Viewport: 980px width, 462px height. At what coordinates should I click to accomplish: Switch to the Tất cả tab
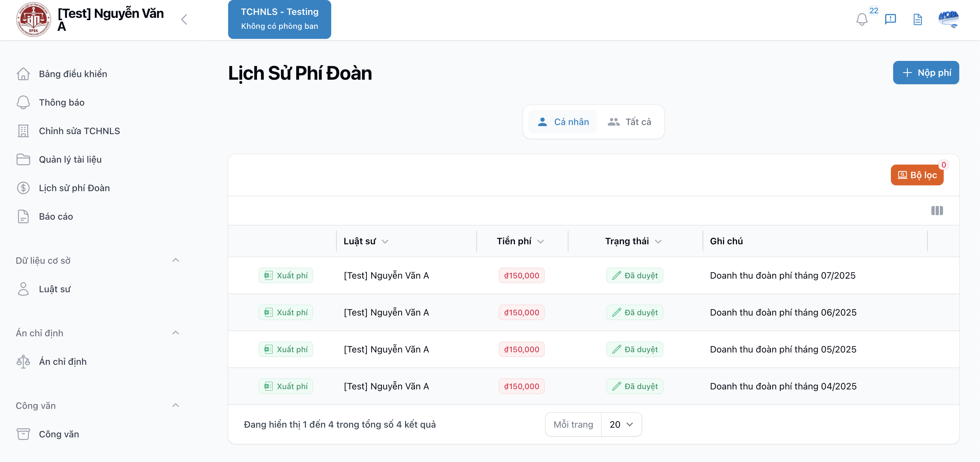click(630, 122)
